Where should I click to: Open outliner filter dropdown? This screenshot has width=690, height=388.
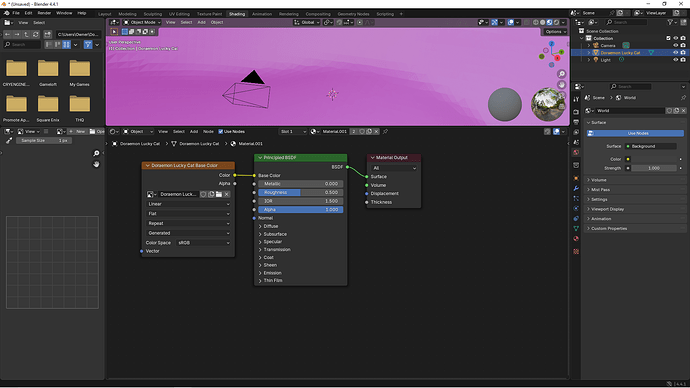pyautogui.click(x=672, y=22)
